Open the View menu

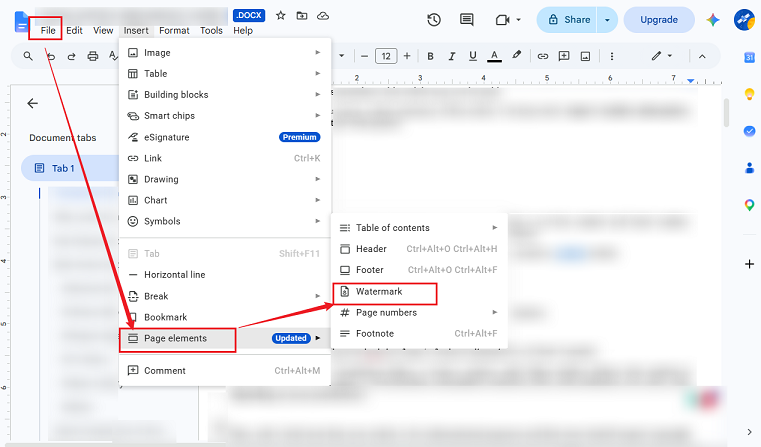tap(103, 30)
